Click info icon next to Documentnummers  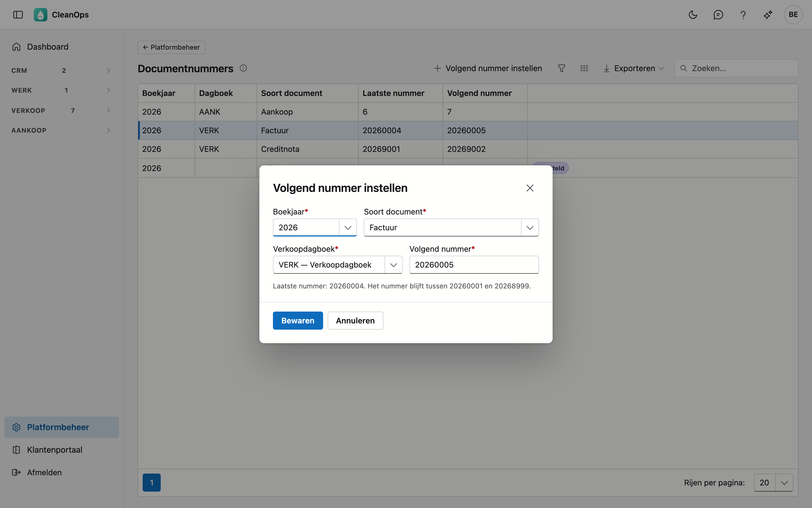(x=243, y=68)
